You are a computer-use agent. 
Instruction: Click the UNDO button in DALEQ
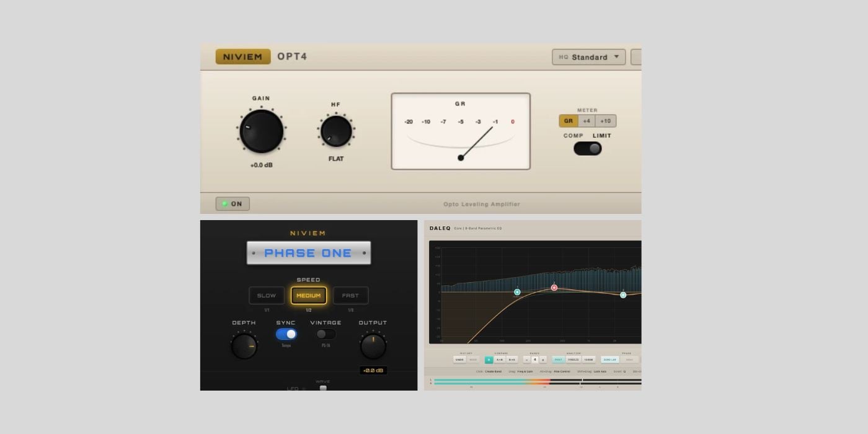[x=459, y=360]
